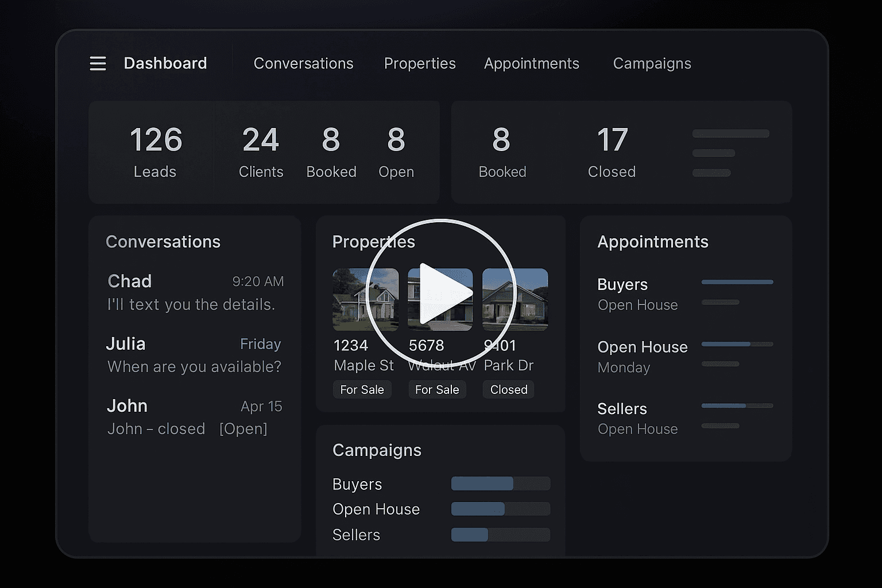This screenshot has width=882, height=588.
Task: Open the Appointments navigation item
Action: point(531,64)
